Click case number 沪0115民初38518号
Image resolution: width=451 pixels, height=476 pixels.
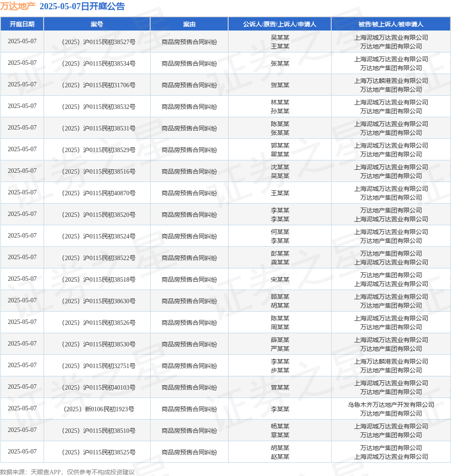tap(99, 279)
